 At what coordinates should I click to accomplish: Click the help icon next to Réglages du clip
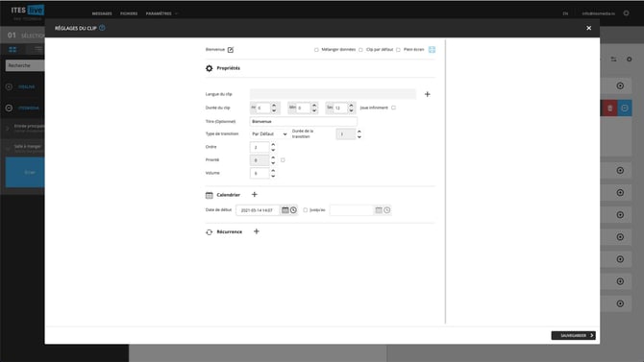coord(102,28)
